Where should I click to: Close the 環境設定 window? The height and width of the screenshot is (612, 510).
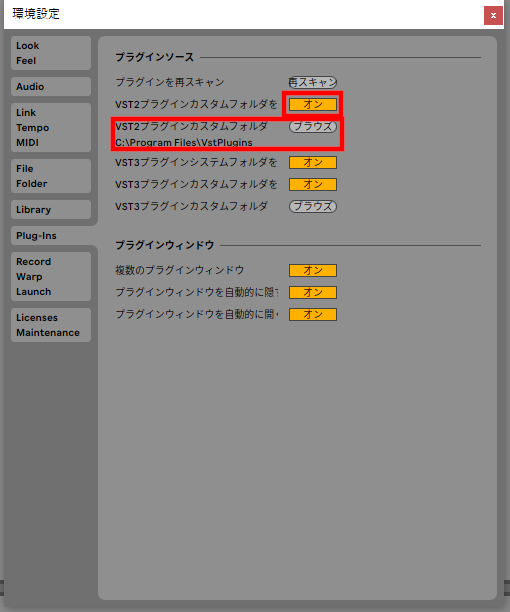click(x=493, y=15)
